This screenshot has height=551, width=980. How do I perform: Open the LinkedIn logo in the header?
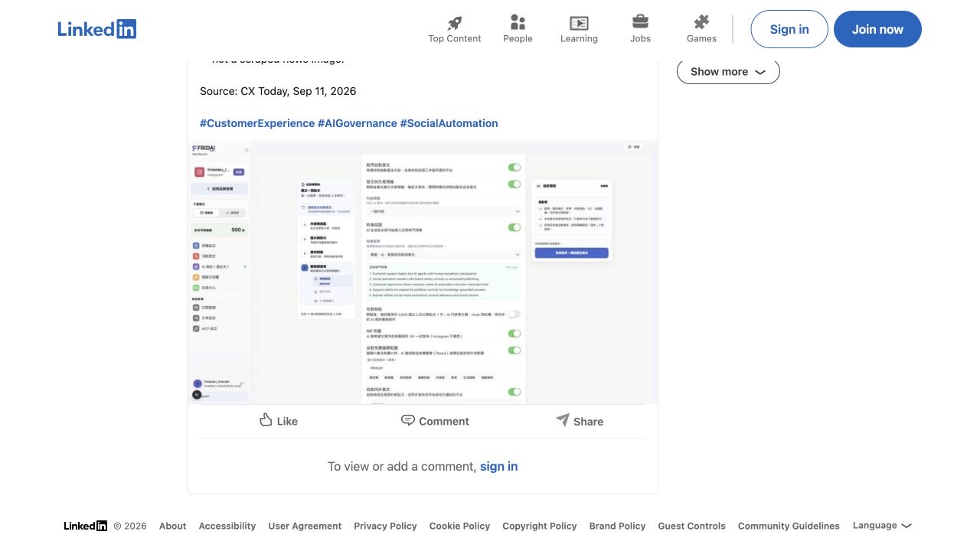[97, 29]
